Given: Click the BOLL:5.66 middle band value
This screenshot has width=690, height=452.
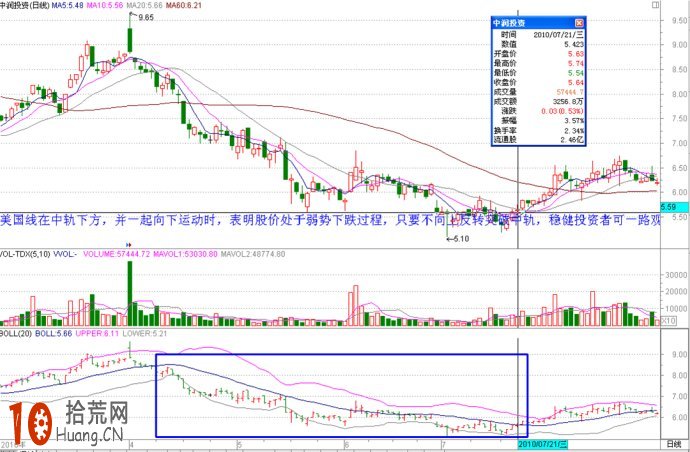Looking at the screenshot, I should (53, 334).
